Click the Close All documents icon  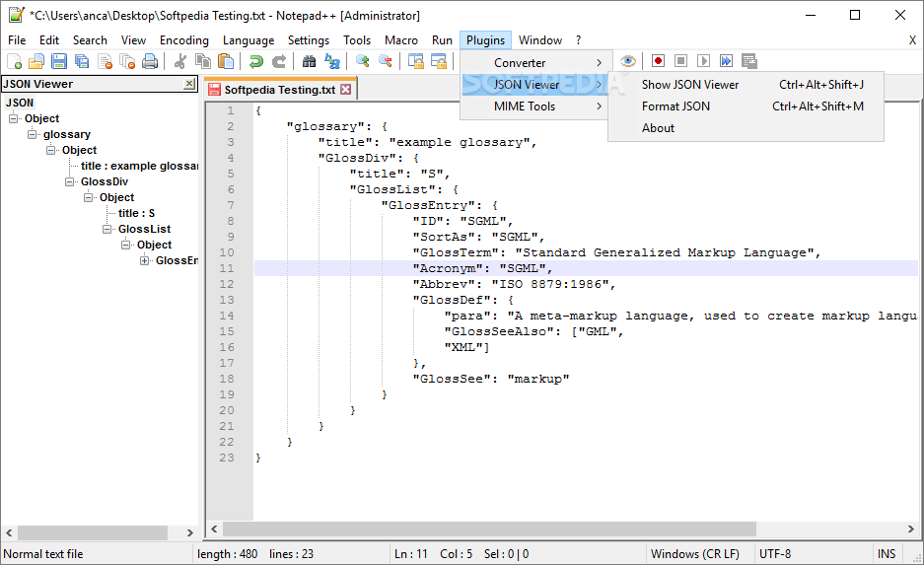tap(127, 61)
